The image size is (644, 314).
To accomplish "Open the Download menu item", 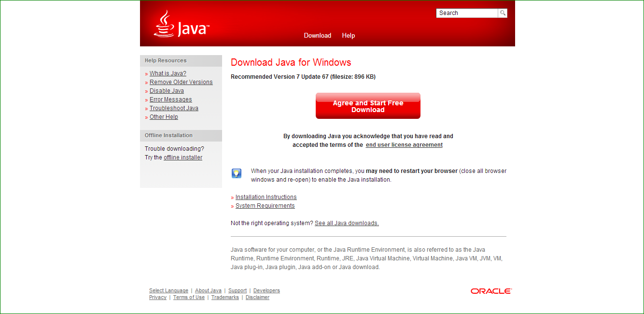I will (x=317, y=35).
